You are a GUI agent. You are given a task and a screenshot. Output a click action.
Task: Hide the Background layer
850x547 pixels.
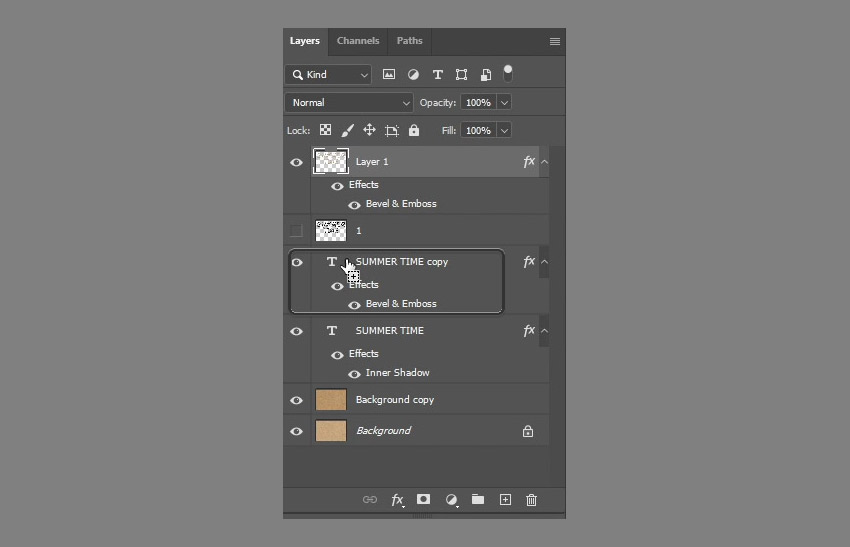[x=297, y=432]
